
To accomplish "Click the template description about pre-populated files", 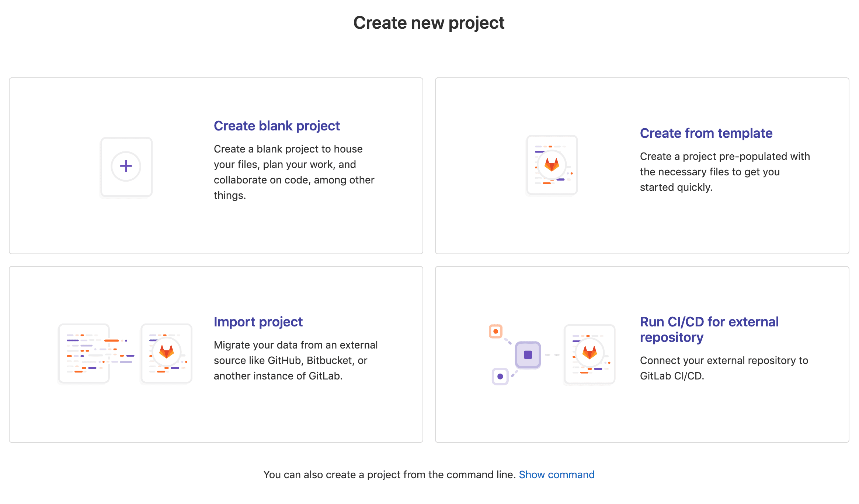I will [x=724, y=172].
